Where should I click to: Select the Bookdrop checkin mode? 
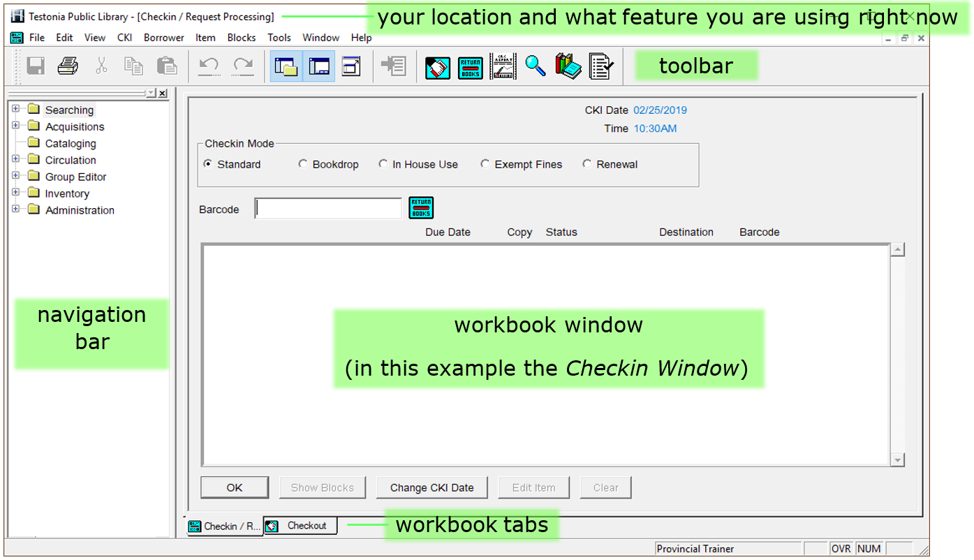303,164
